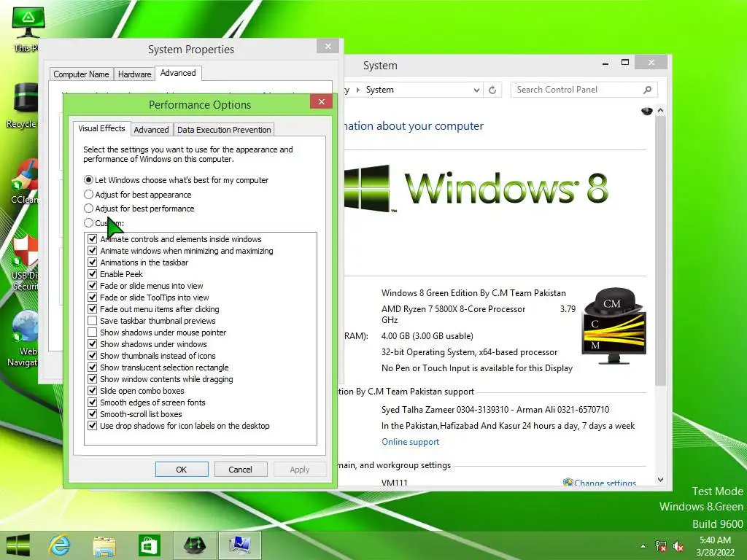Open File Explorer from taskbar
Image resolution: width=747 pixels, height=560 pixels.
(104, 545)
